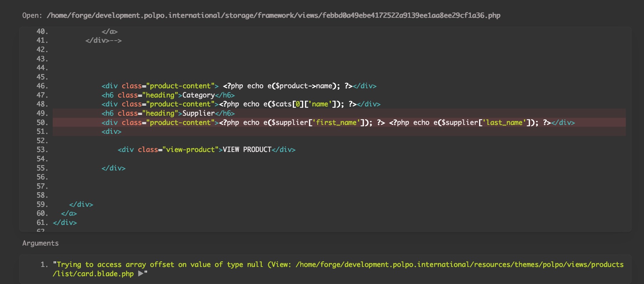This screenshot has height=284, width=644.
Task: Click the closing comment div on line 41
Action: pyautogui.click(x=103, y=40)
